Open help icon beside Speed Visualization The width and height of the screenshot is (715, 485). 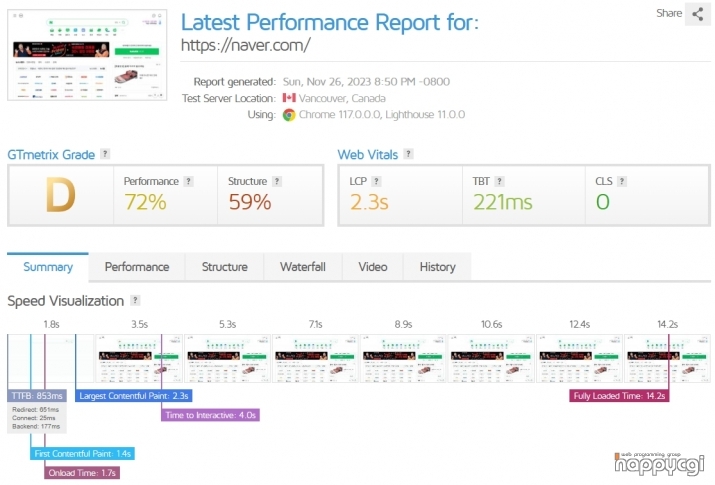coord(135,300)
